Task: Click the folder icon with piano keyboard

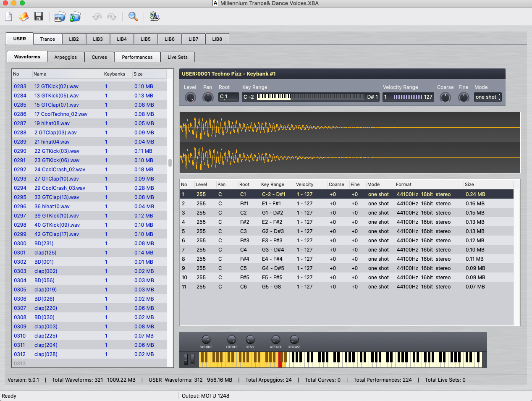Action: (x=60, y=17)
